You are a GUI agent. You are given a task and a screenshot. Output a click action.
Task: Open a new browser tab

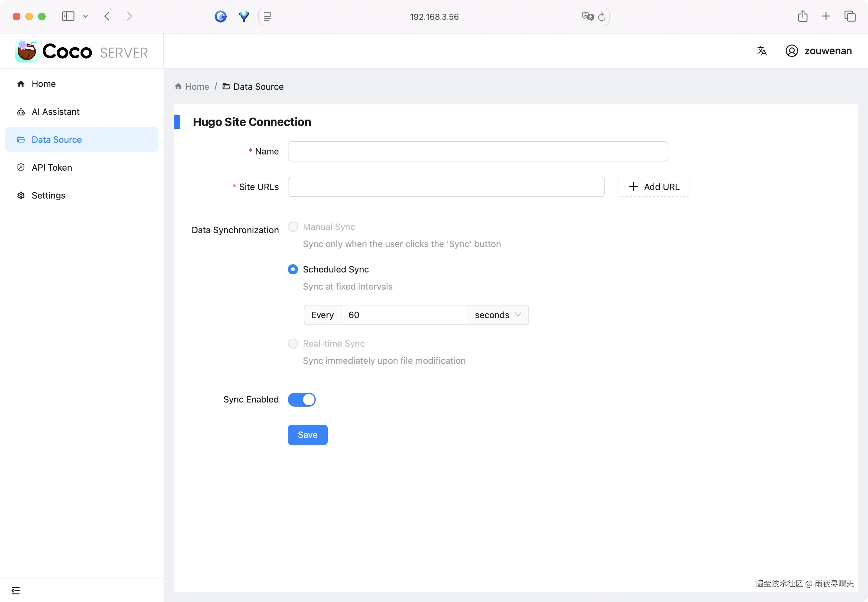(826, 16)
